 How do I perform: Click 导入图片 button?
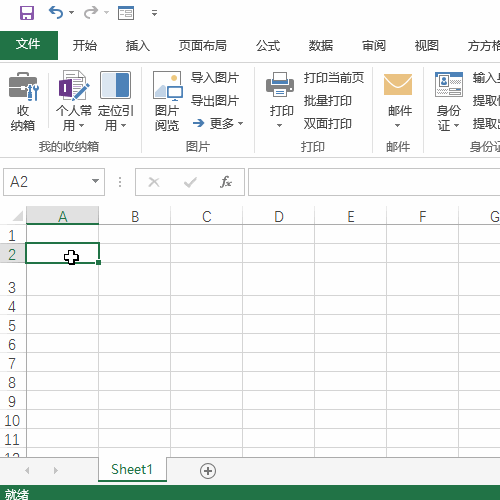coord(215,78)
